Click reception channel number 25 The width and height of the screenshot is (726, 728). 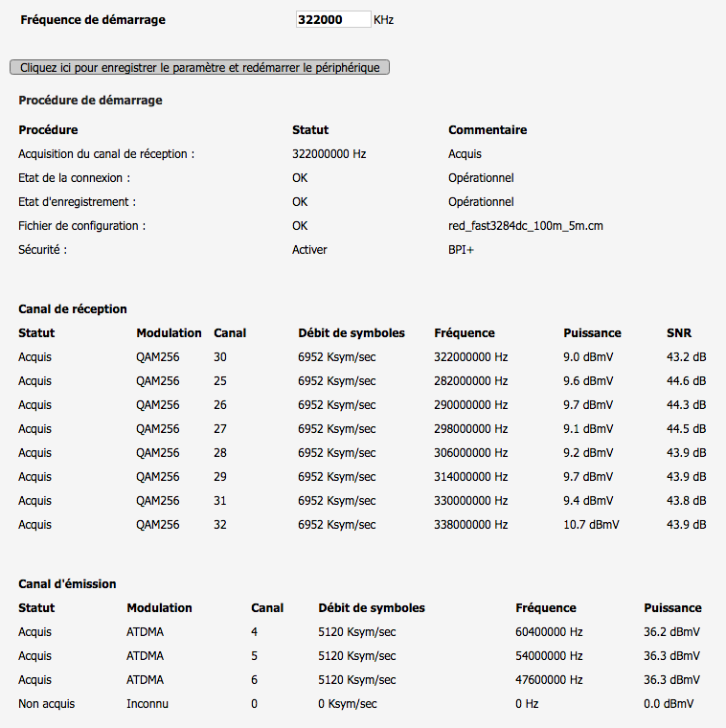pos(220,381)
